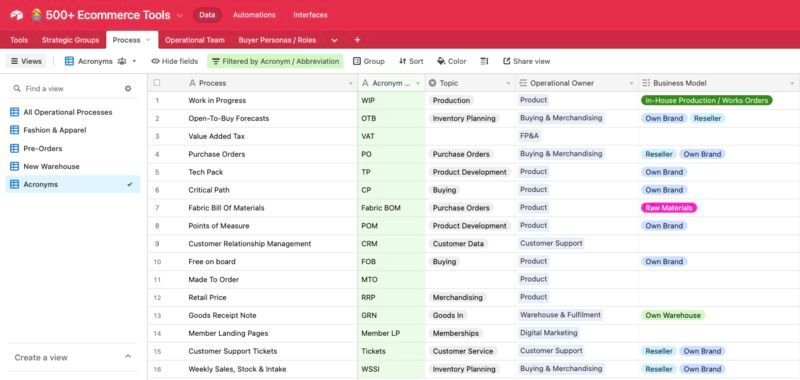The width and height of the screenshot is (800, 380).
Task: Add a new table with plus icon
Action: pos(357,40)
